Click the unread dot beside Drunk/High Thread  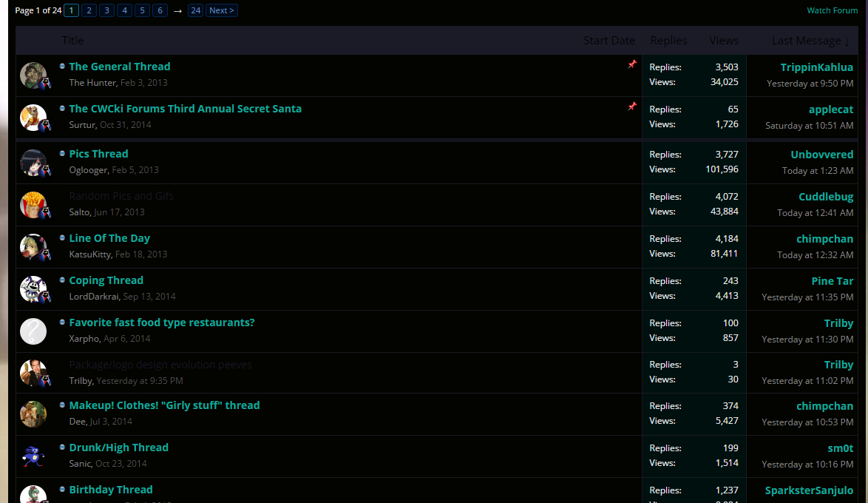62,447
